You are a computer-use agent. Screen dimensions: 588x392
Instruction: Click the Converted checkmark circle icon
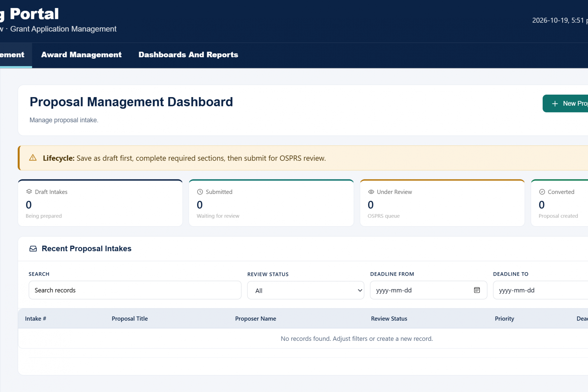click(x=542, y=192)
